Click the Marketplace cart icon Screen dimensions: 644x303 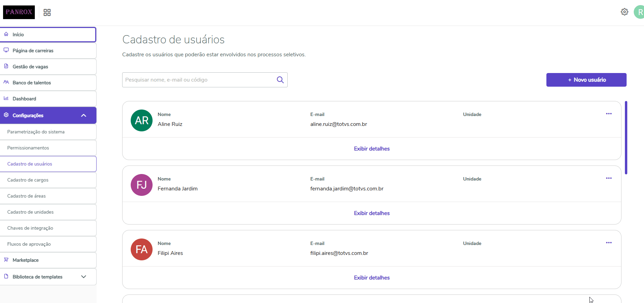click(6, 260)
